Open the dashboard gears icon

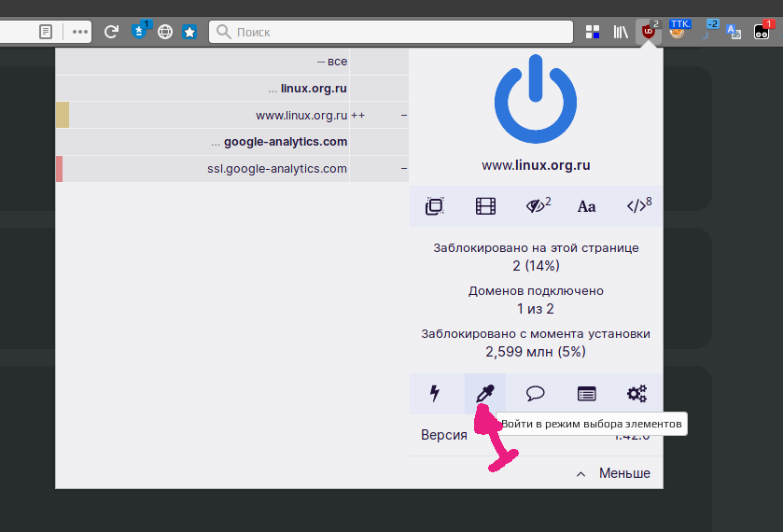[x=637, y=394]
